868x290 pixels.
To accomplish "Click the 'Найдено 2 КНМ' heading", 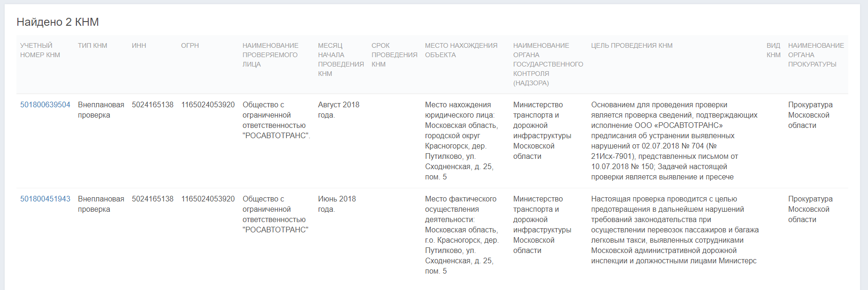I will tap(58, 22).
